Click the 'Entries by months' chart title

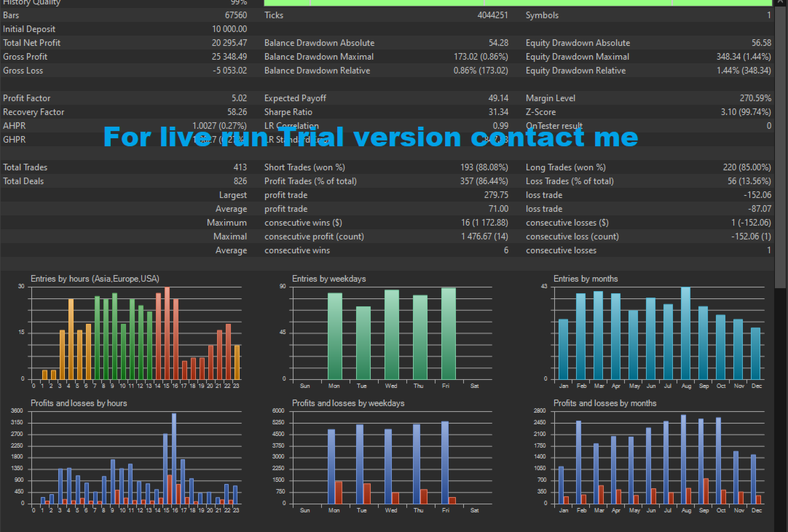click(x=586, y=279)
